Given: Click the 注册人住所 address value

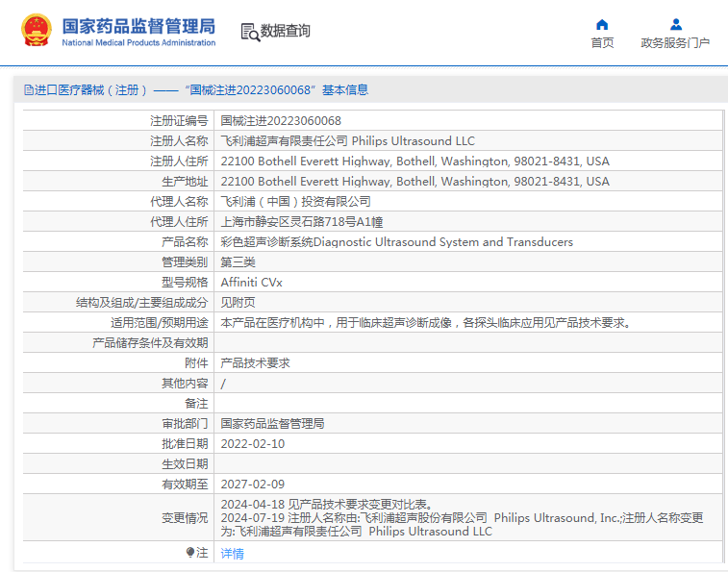Looking at the screenshot, I should [415, 162].
